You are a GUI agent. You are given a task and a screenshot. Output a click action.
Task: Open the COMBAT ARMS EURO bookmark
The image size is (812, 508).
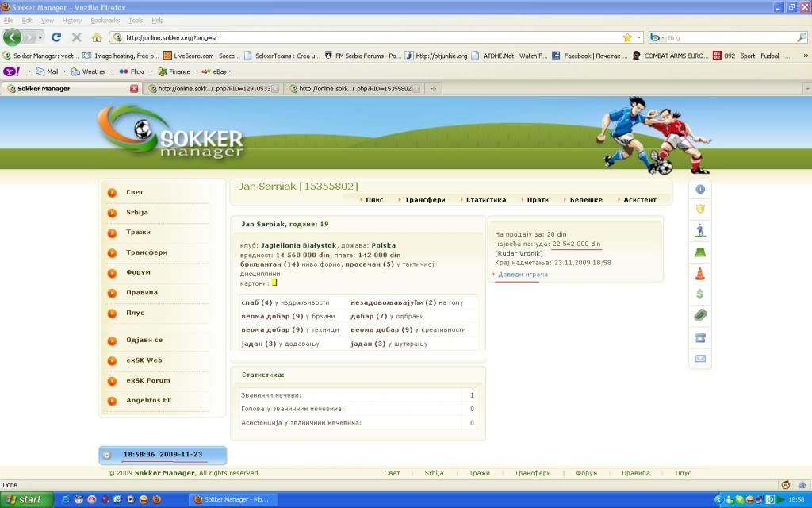tap(670, 56)
